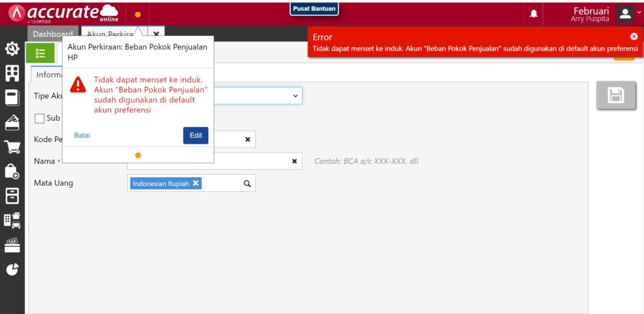Click the user profile avatar
The width and height of the screenshot is (644, 314).
pyautogui.click(x=625, y=14)
